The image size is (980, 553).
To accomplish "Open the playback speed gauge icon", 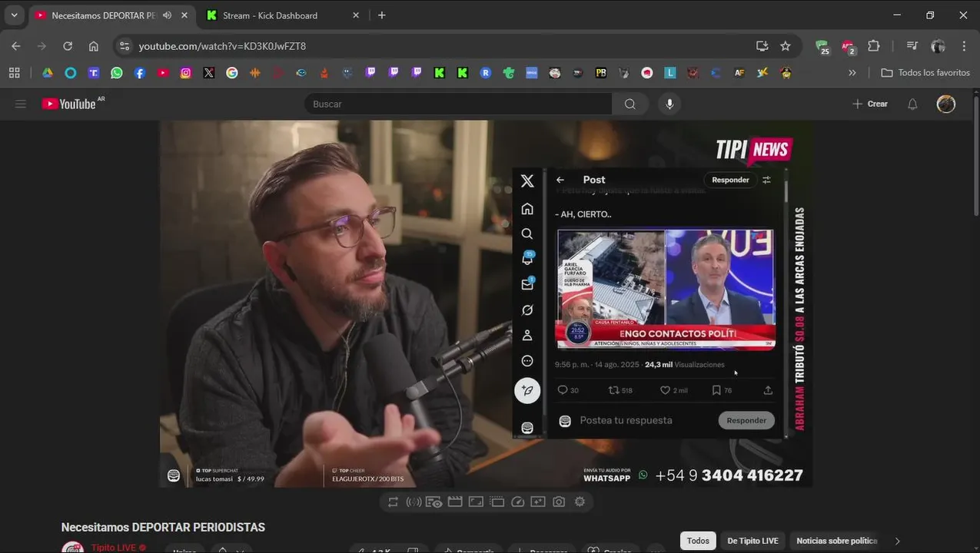I will [517, 502].
